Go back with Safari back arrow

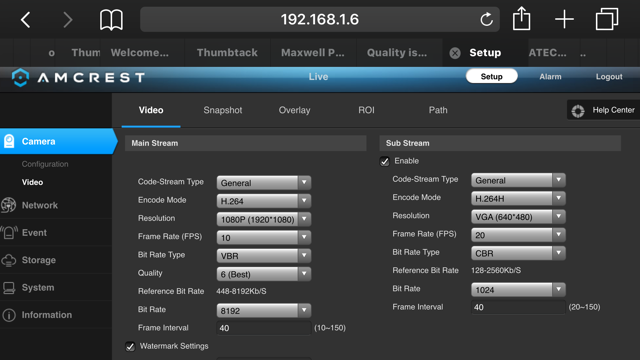[x=26, y=20]
